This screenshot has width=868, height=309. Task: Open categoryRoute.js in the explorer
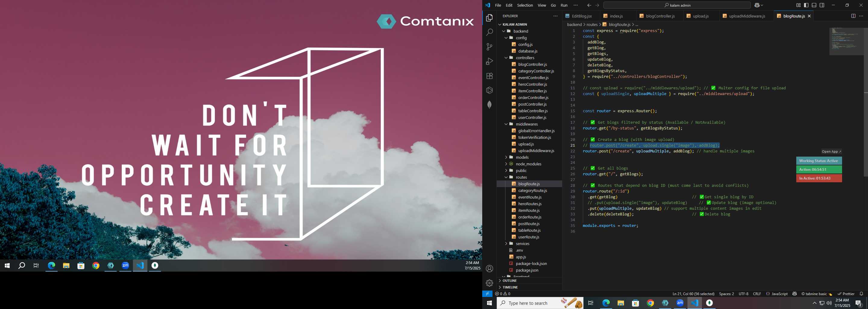(532, 191)
